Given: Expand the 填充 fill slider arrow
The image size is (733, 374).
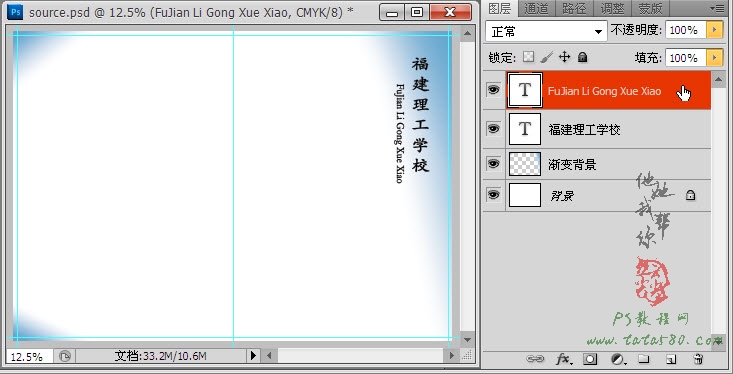Looking at the screenshot, I should (x=714, y=58).
